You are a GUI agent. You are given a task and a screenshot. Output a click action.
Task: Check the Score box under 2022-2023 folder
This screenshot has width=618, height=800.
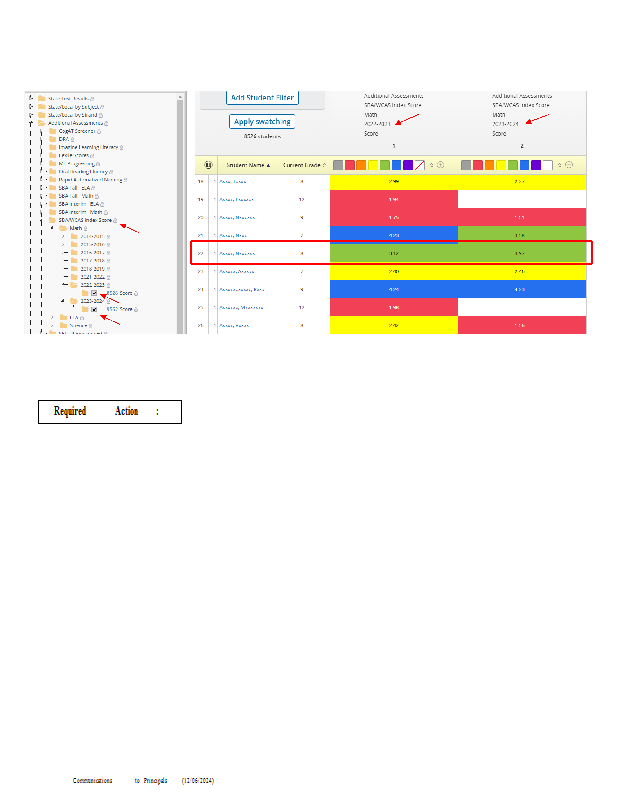pyautogui.click(x=94, y=293)
